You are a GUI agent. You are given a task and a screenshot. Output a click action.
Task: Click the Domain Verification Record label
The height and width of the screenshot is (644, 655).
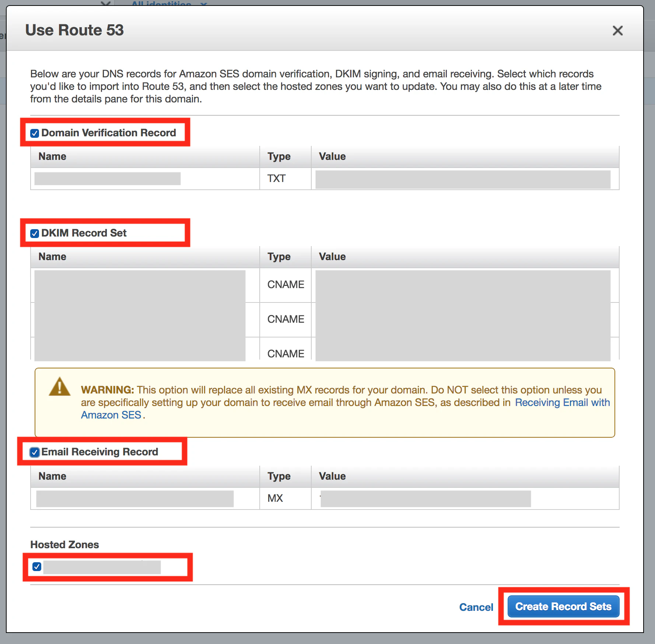109,133
